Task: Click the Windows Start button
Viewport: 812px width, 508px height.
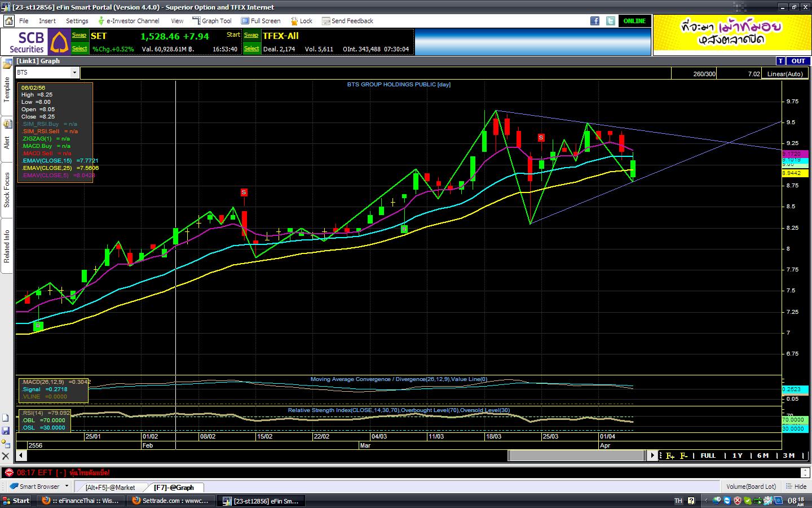Action: pyautogui.click(x=16, y=501)
